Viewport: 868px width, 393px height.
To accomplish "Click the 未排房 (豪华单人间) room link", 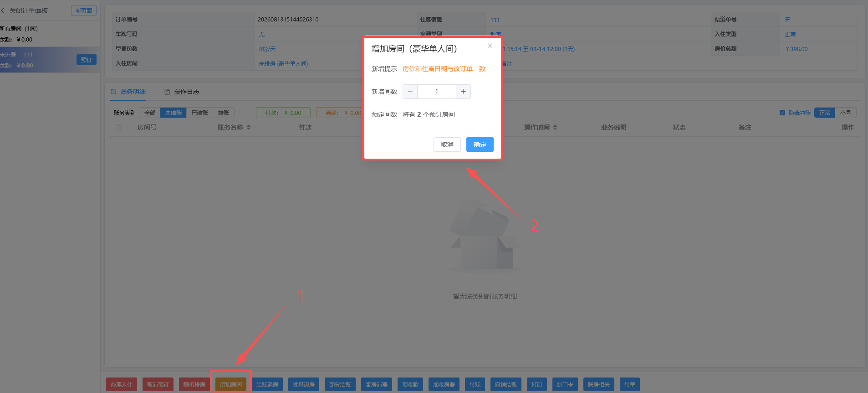I will point(283,63).
